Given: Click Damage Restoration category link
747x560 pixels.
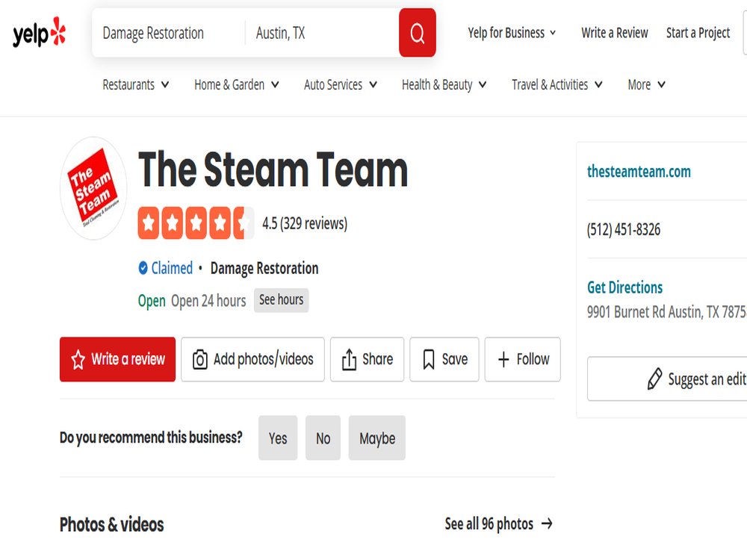Looking at the screenshot, I should [x=264, y=268].
